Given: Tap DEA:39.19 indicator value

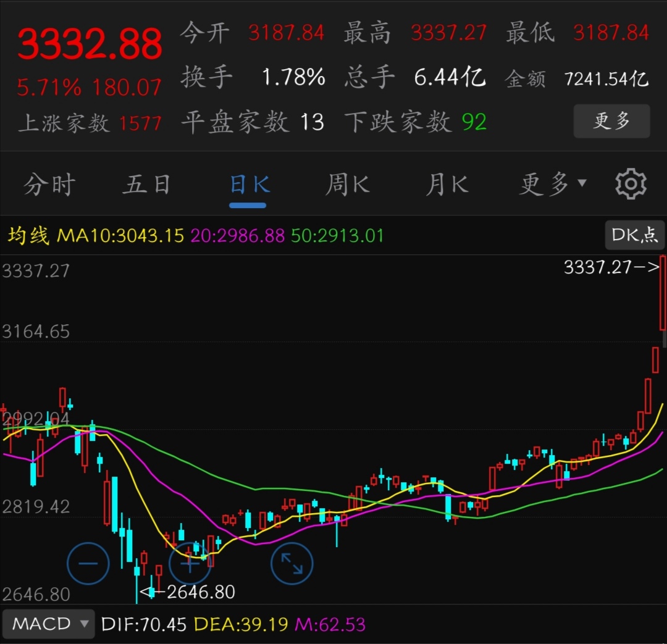Looking at the screenshot, I should click(241, 624).
